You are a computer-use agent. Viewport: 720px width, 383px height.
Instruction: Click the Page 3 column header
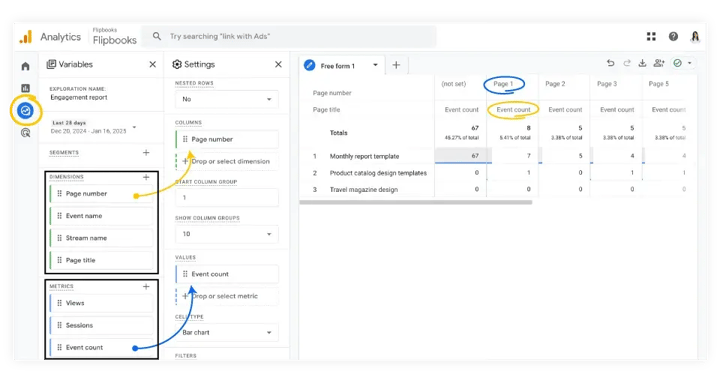[607, 84]
